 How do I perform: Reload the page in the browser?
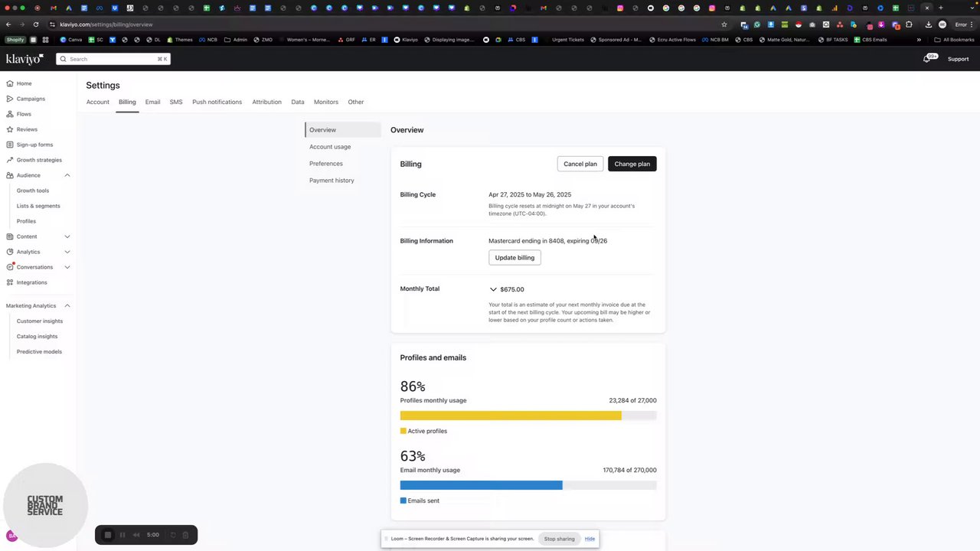click(35, 24)
